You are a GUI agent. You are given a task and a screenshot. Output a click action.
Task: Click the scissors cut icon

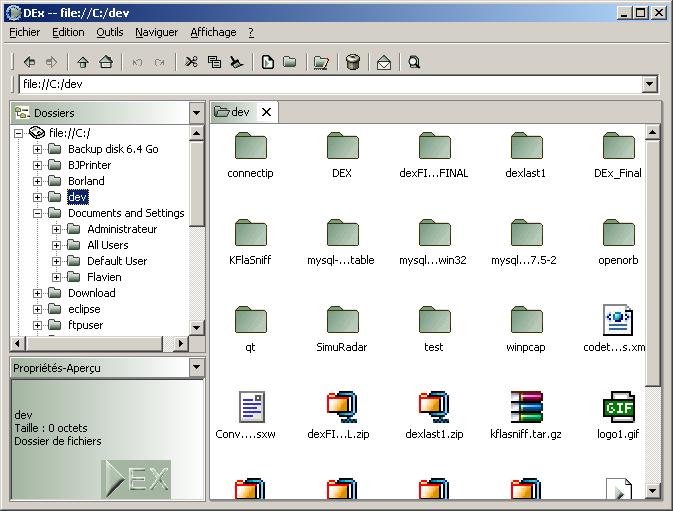tap(192, 62)
